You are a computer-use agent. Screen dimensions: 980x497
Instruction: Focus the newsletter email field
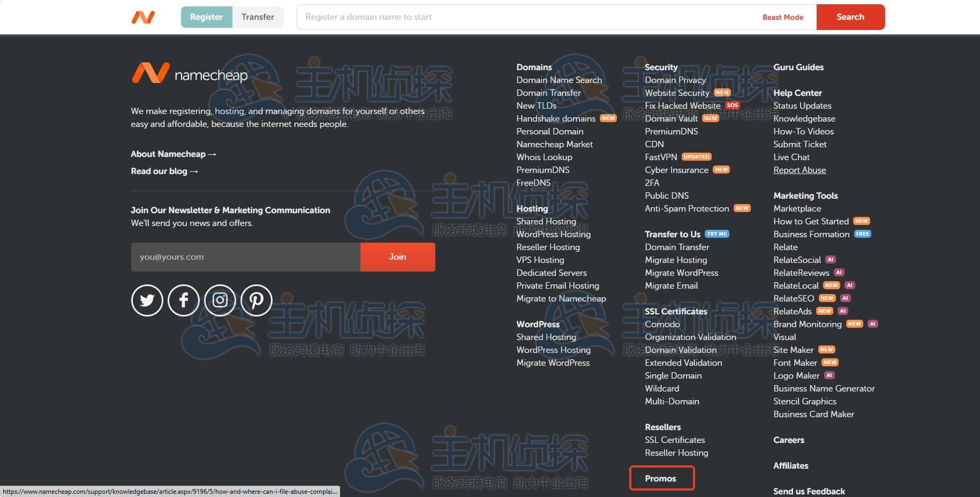click(246, 257)
